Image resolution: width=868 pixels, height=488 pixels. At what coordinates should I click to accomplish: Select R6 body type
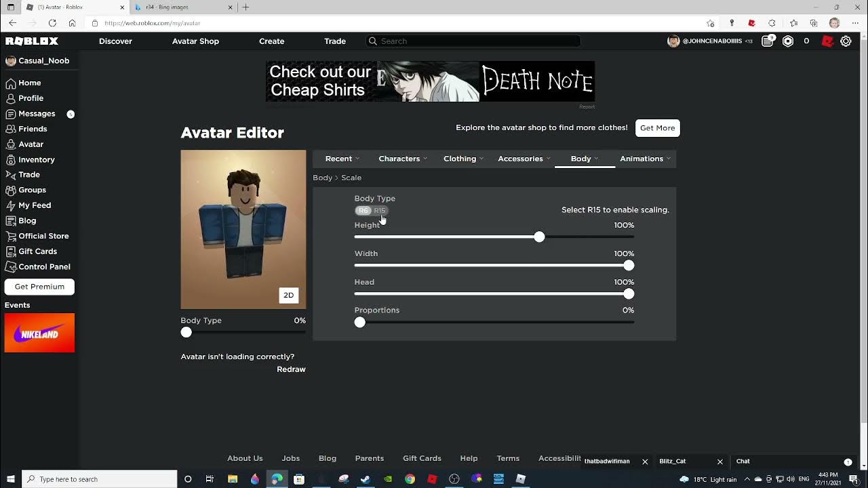(363, 210)
